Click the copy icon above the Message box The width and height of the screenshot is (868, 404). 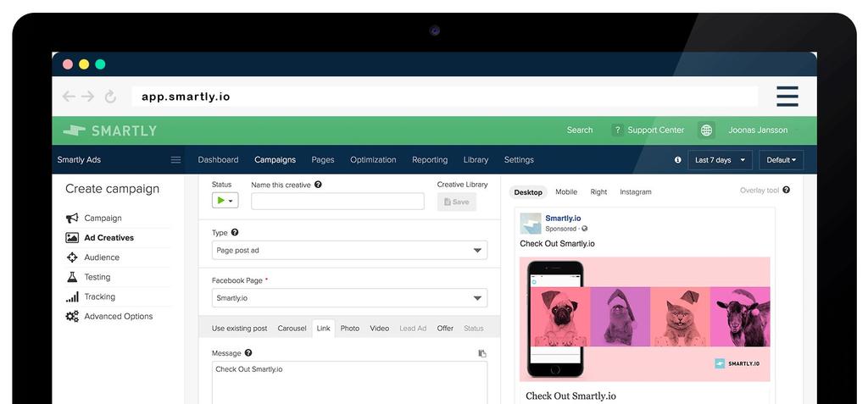click(x=482, y=354)
